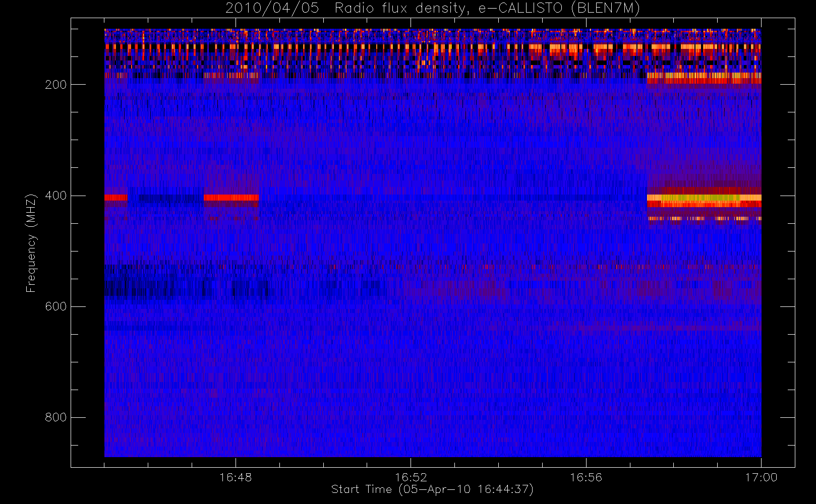This screenshot has height=504, width=816.
Task: Click the 16:52 time tick label
Action: click(411, 477)
